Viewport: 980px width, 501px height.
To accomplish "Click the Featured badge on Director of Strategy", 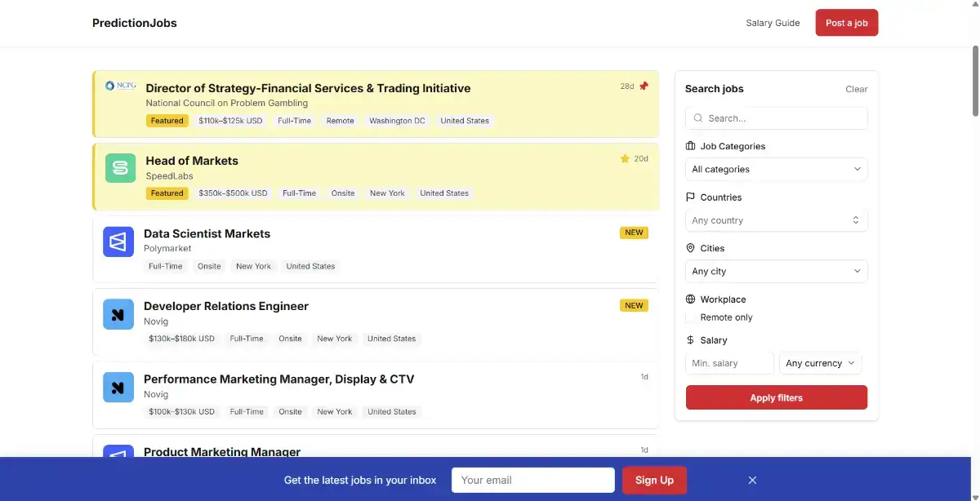I will [x=167, y=121].
